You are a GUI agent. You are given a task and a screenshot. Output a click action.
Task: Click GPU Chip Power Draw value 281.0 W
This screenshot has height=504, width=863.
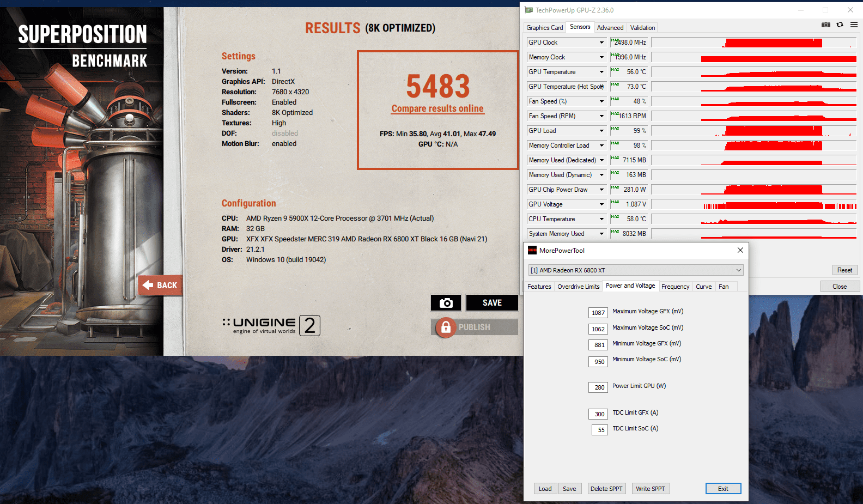(x=629, y=190)
